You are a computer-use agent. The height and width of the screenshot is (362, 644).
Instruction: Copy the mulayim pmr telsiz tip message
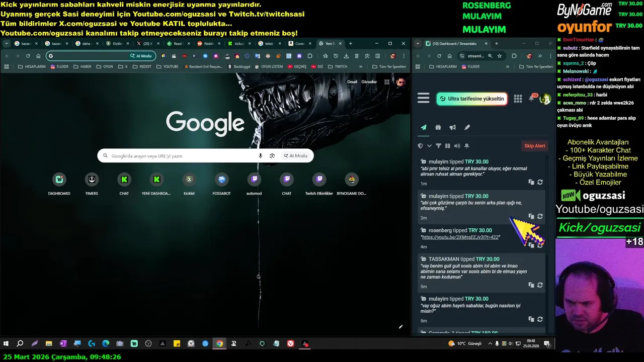tap(531, 182)
